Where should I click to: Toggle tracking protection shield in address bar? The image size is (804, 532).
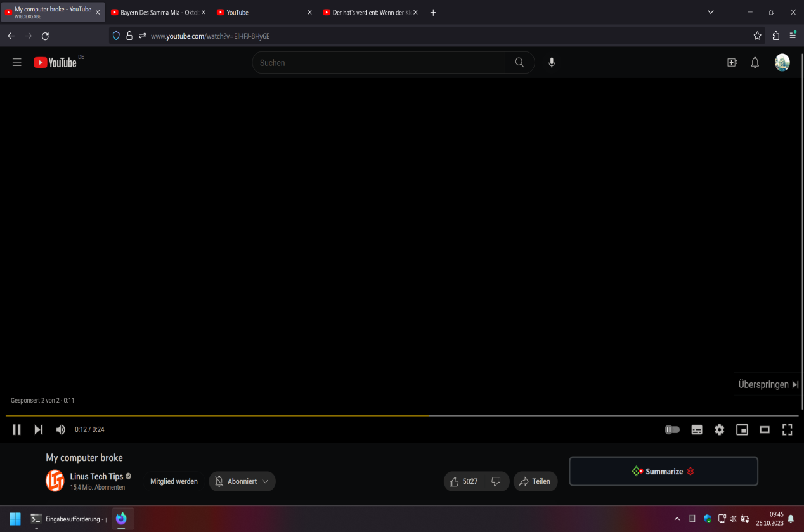[116, 36]
